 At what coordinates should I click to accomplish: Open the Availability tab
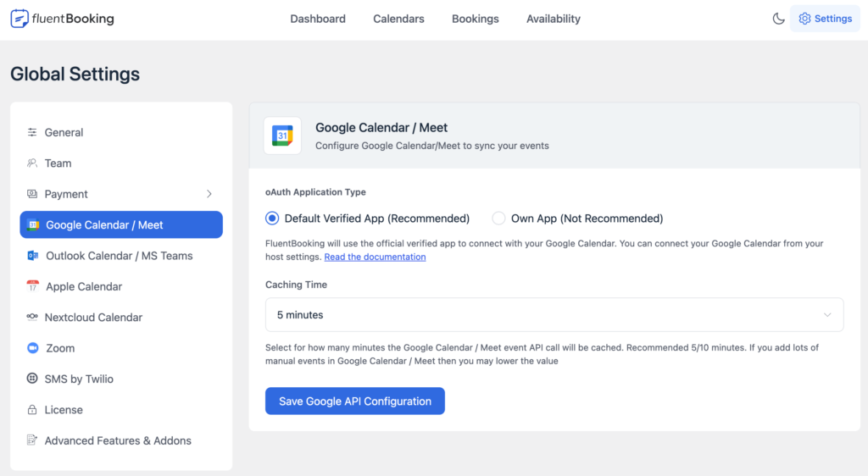[x=553, y=19]
